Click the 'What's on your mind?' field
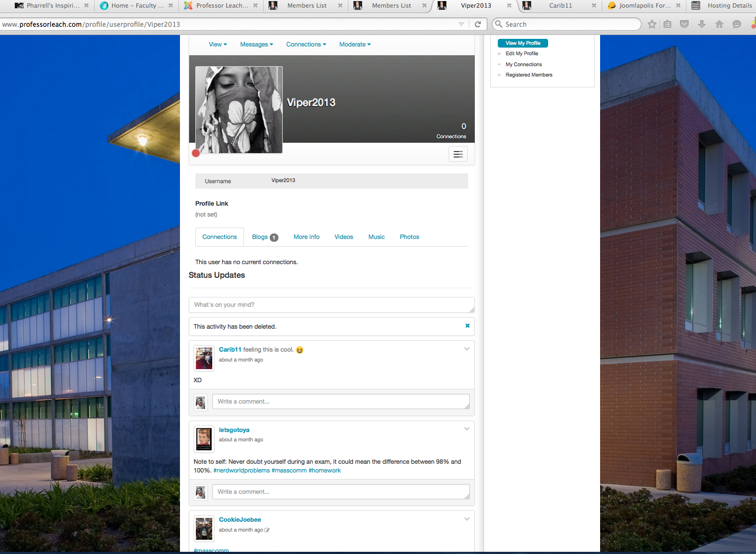The image size is (756, 554). pyautogui.click(x=332, y=305)
